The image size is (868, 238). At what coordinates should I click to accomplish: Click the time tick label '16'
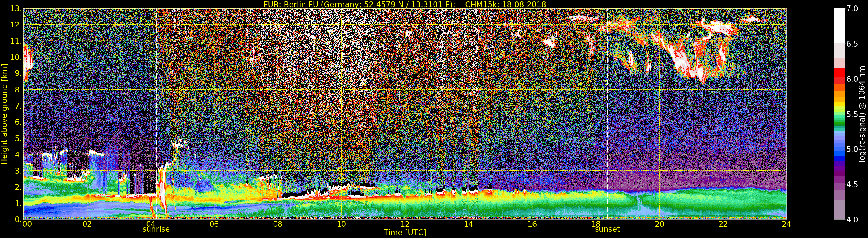[x=532, y=224]
